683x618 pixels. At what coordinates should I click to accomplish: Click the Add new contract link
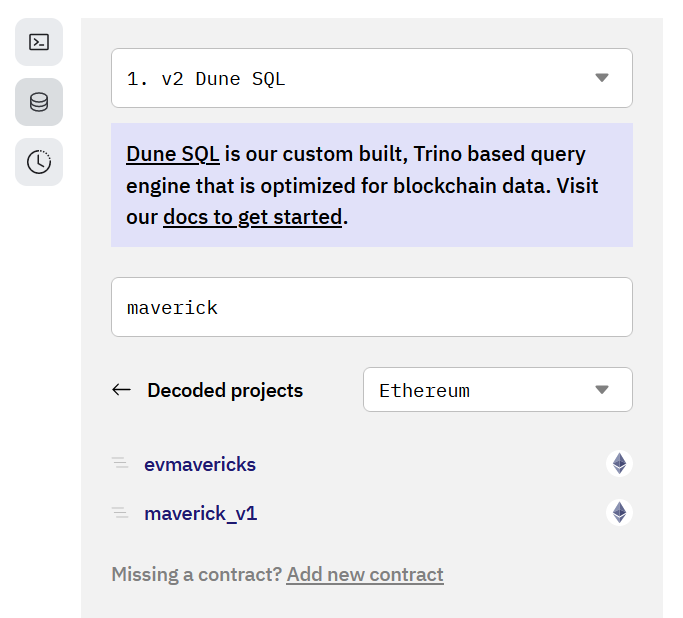coord(365,575)
